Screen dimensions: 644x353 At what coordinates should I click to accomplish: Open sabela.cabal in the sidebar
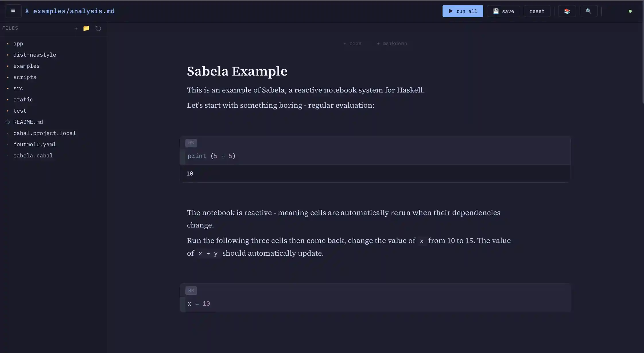33,155
